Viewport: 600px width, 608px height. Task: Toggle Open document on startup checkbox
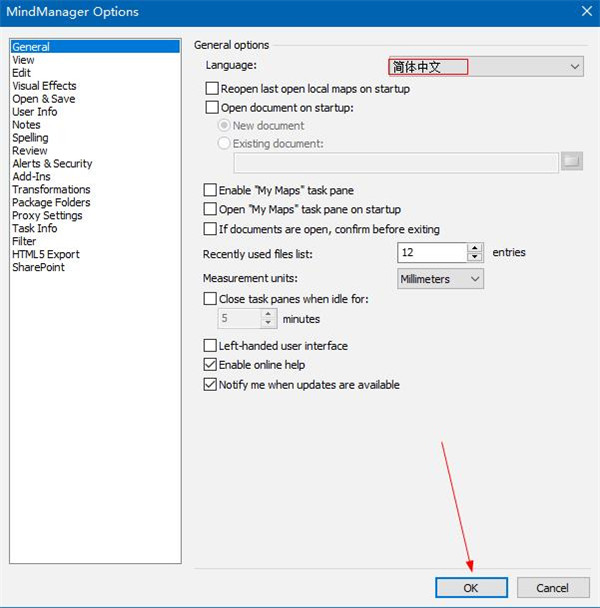pos(210,107)
